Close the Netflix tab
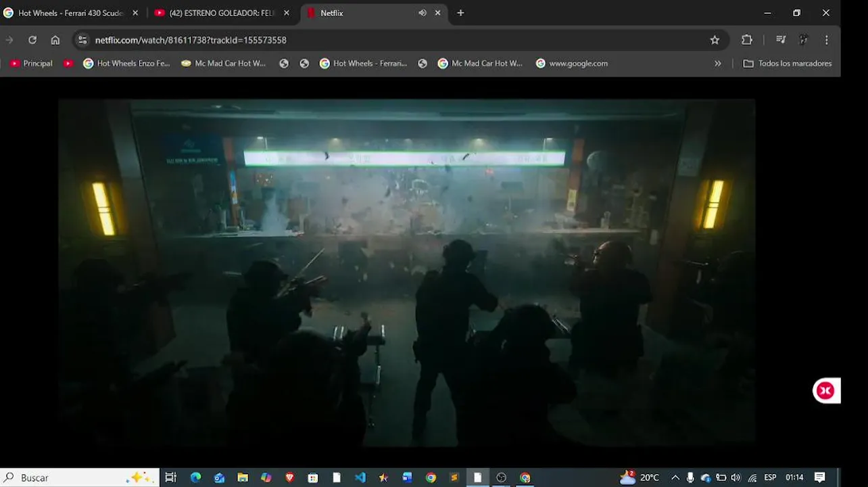This screenshot has height=487, width=868. point(437,13)
